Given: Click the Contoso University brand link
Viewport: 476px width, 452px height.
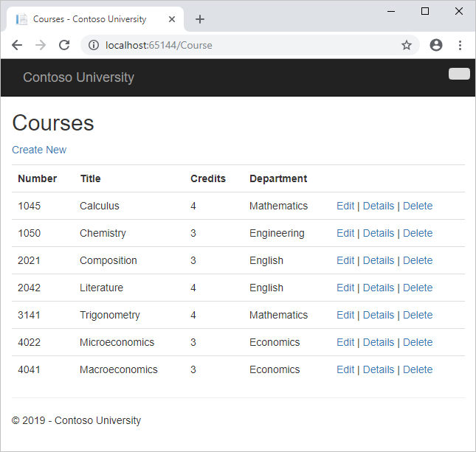Looking at the screenshot, I should [78, 77].
